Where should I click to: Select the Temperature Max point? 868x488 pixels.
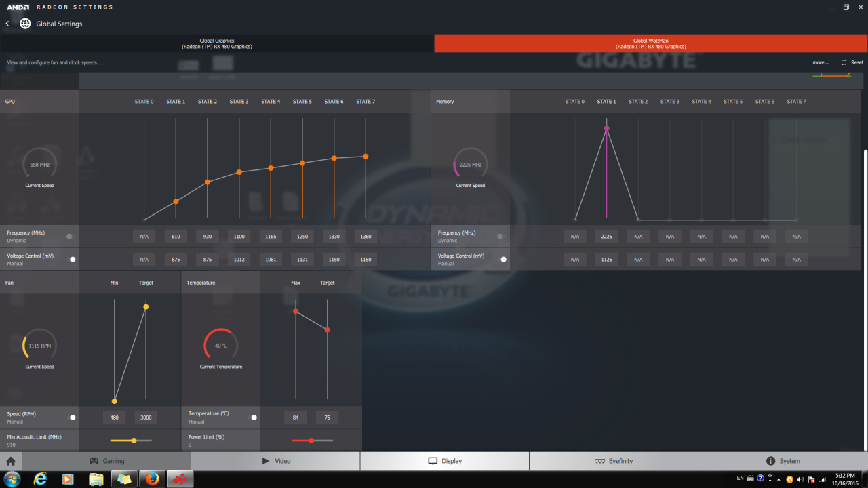point(296,311)
